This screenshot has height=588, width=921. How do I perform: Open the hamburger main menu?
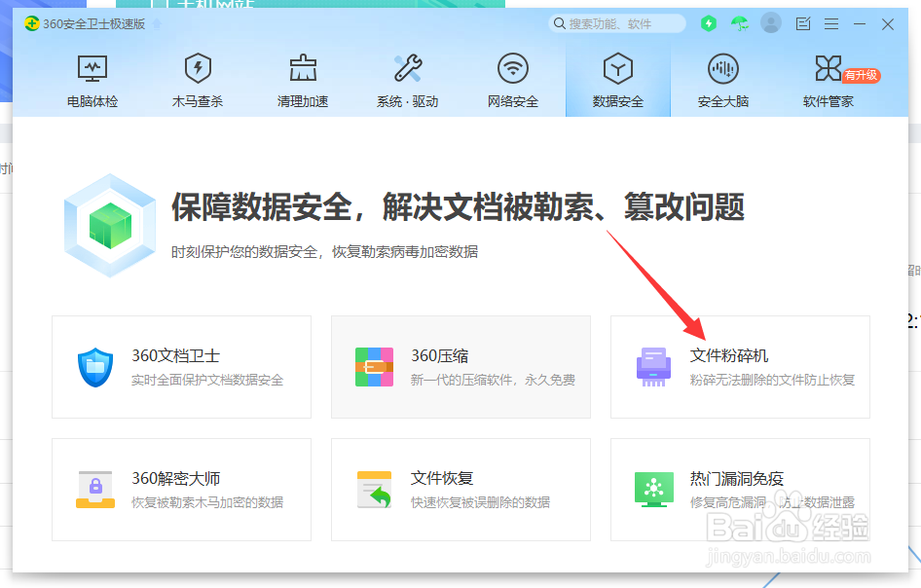pyautogui.click(x=831, y=22)
